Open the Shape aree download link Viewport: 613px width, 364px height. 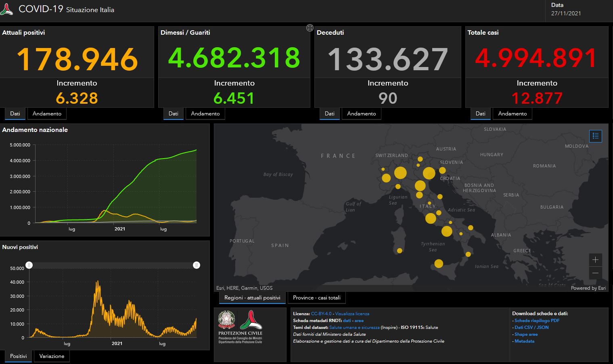(526, 334)
